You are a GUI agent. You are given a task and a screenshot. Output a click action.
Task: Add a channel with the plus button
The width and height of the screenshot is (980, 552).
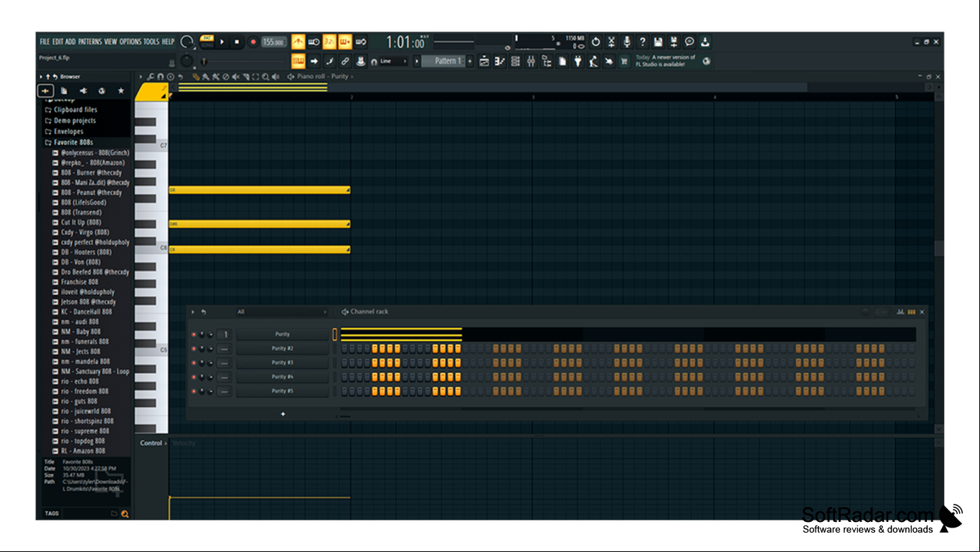point(283,414)
